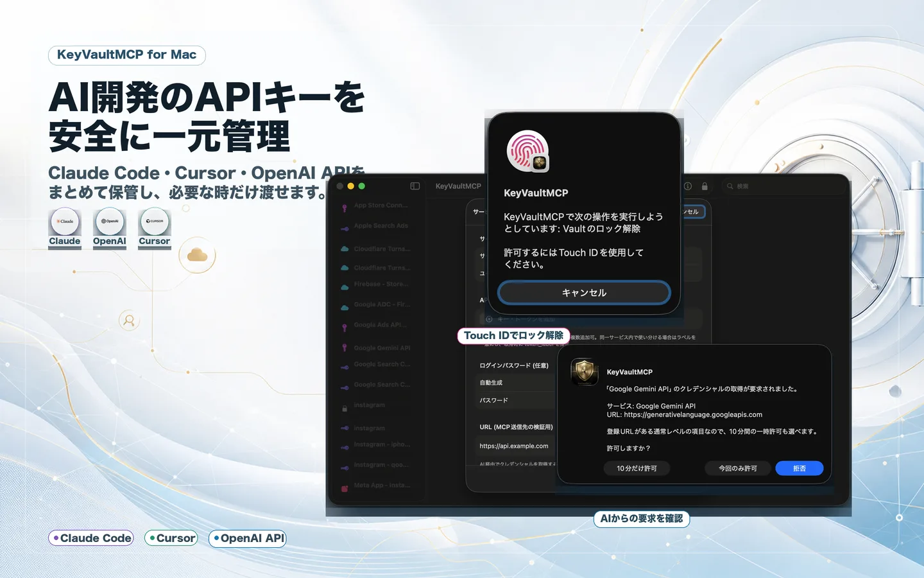Image resolution: width=924 pixels, height=578 pixels.
Task: Click the generativelanguage.googleapis.com URL line
Action: (685, 415)
